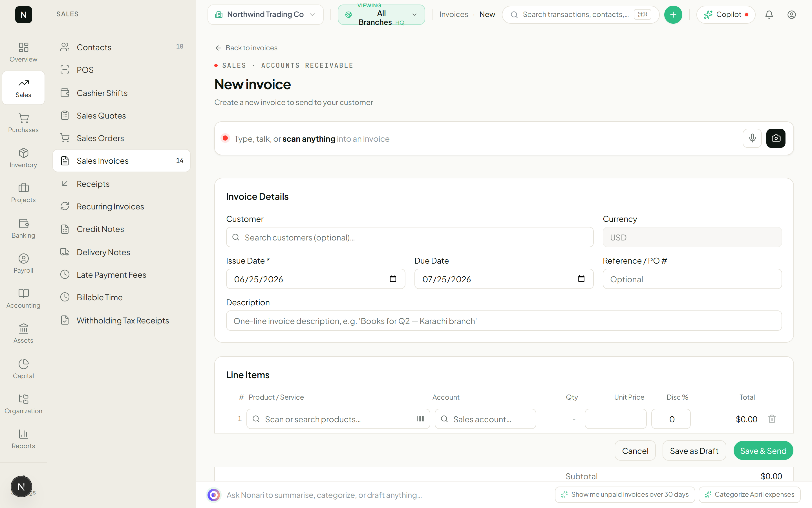Open Capital module

[x=23, y=369]
